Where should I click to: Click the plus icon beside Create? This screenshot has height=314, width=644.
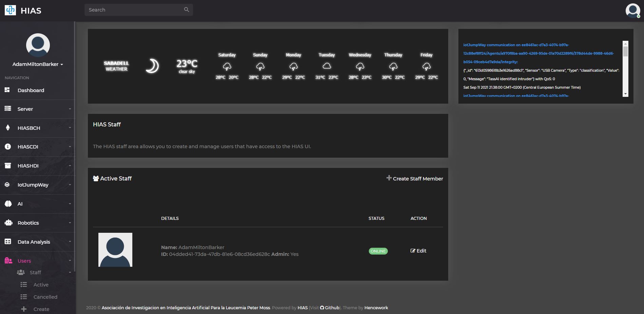coord(24,309)
